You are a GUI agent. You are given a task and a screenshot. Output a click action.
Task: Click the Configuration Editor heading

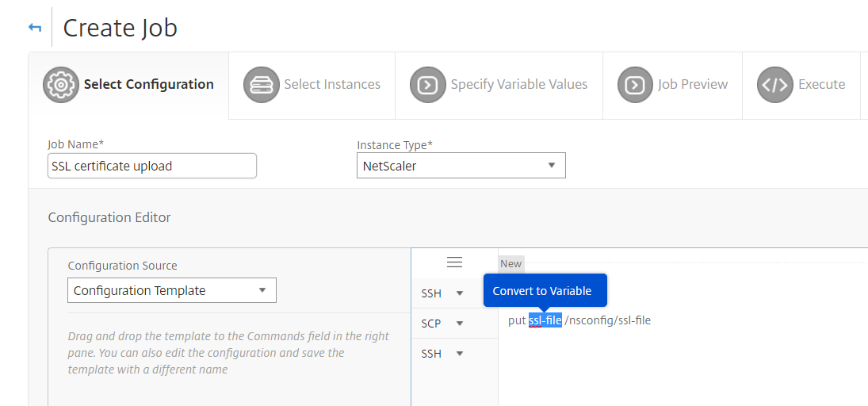(109, 218)
